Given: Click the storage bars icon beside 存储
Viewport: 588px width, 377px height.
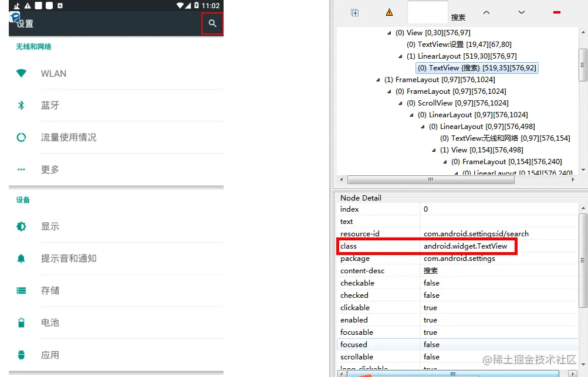Looking at the screenshot, I should 21,290.
